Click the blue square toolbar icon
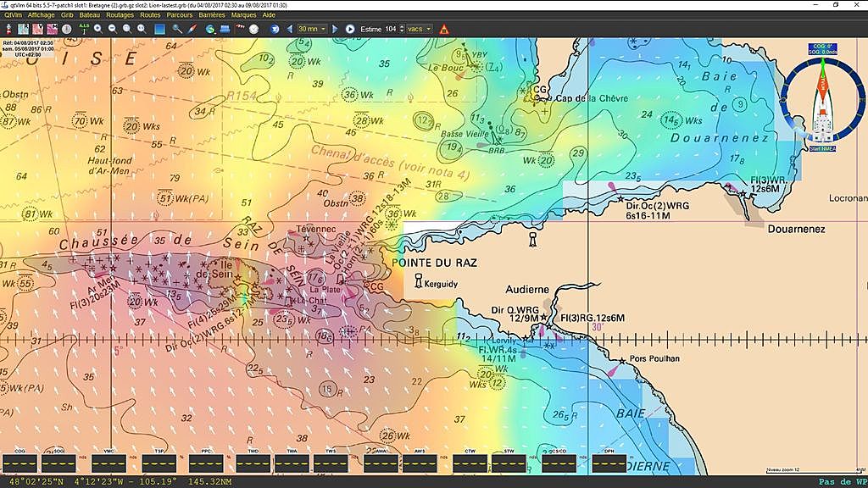 (x=159, y=30)
